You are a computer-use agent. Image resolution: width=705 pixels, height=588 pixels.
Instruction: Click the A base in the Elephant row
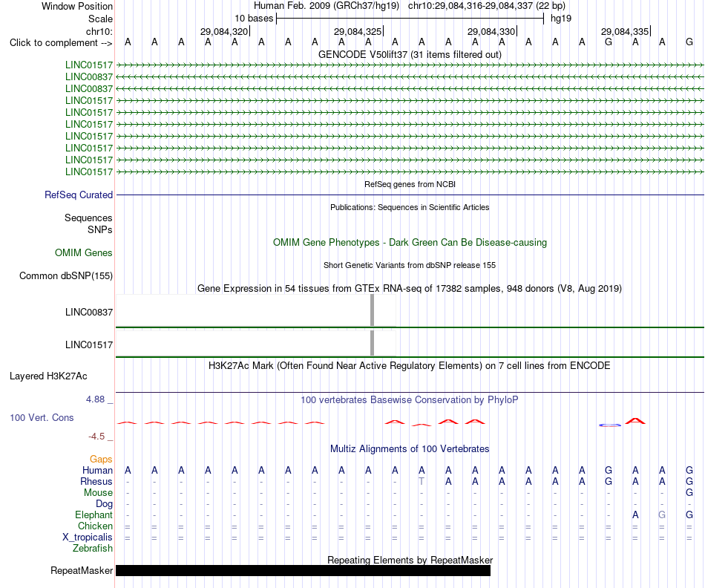(634, 514)
